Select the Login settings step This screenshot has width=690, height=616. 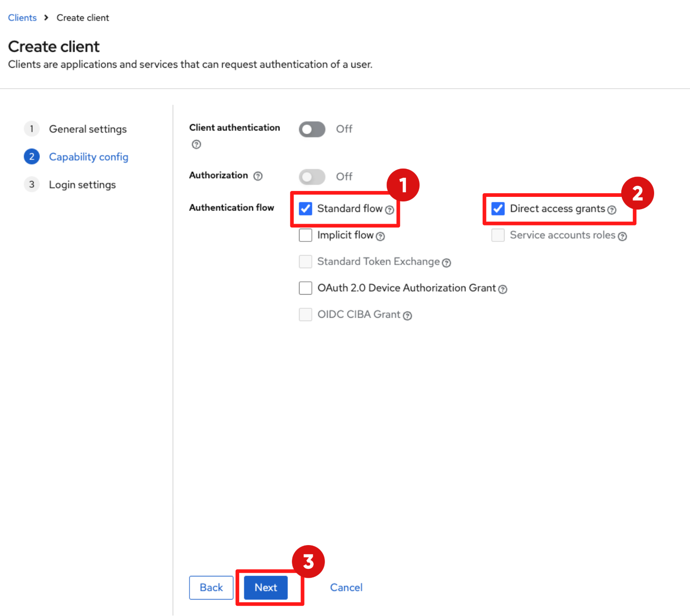[x=82, y=185]
